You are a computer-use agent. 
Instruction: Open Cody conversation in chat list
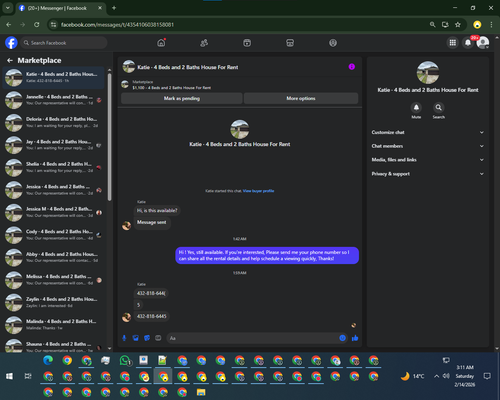tap(54, 235)
